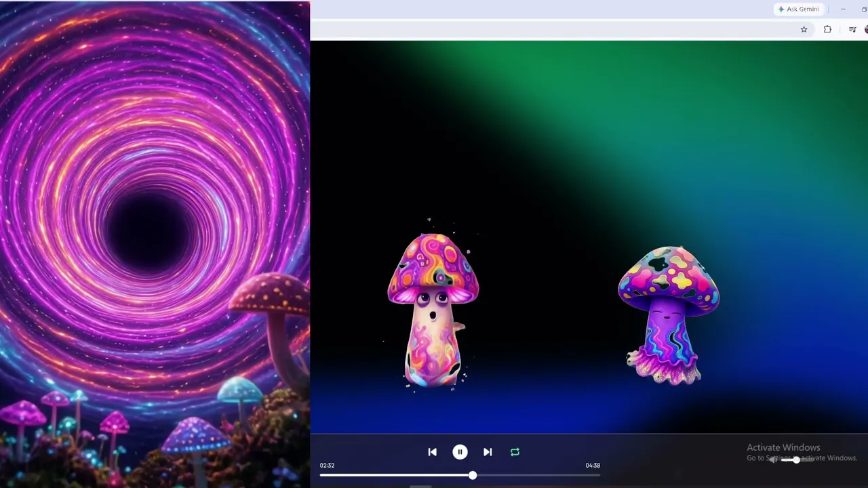
Task: Click the left dancing mushroom character
Action: click(433, 310)
